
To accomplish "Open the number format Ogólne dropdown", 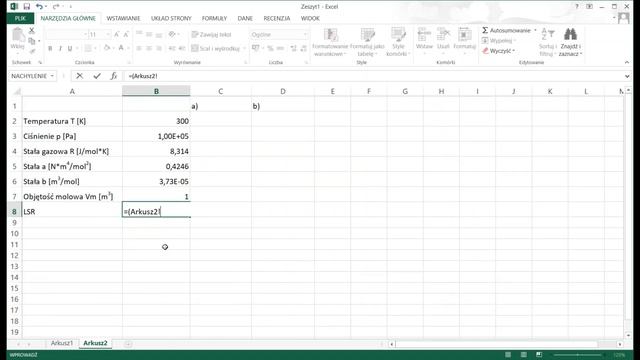I will 305,35.
